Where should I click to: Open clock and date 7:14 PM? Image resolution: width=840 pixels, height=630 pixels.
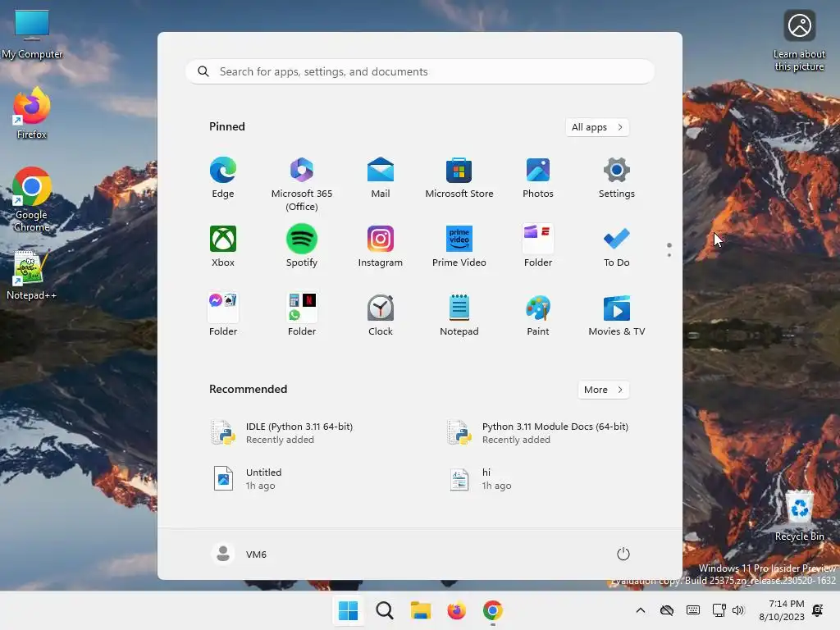(782, 610)
